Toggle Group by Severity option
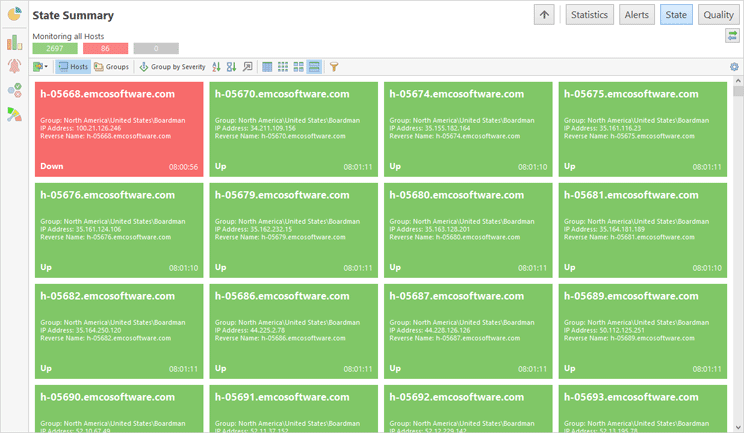Image resolution: width=744 pixels, height=433 pixels. [x=172, y=67]
